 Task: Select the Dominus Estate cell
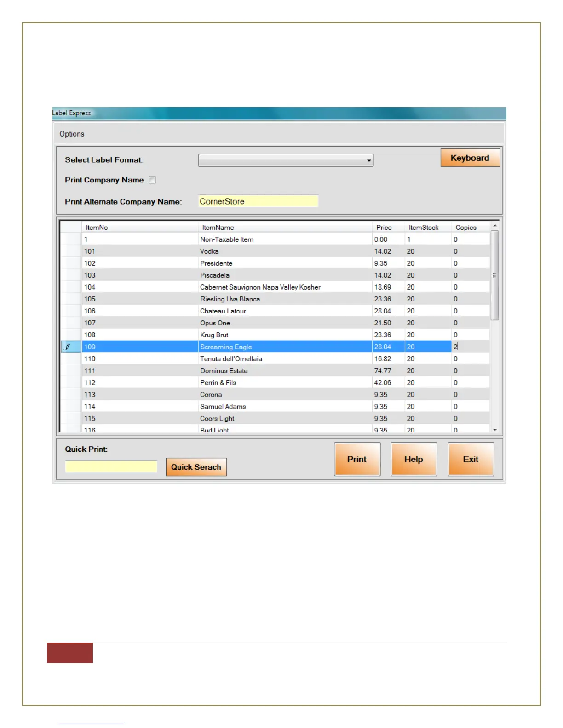tap(285, 371)
